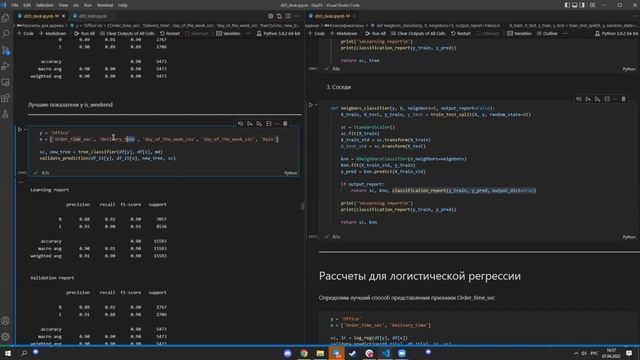
Task: Restart the kernel in right notebook
Action: click(x=461, y=33)
